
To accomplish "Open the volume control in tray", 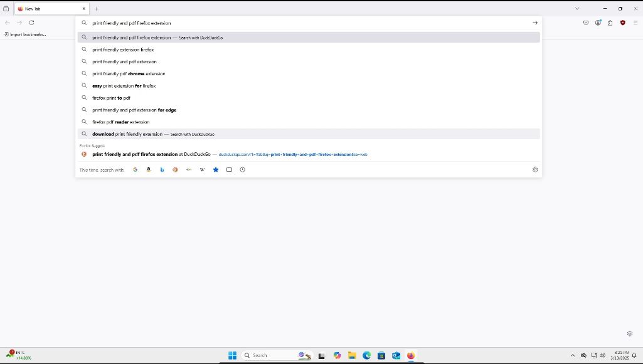I will point(602,355).
